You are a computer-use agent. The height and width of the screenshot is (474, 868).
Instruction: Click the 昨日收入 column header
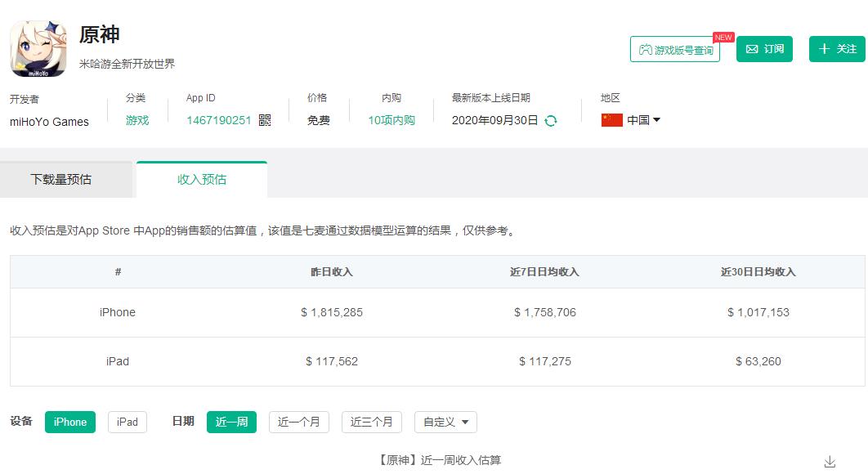332,272
